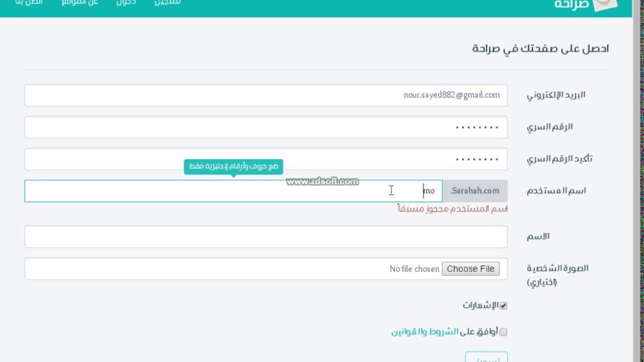This screenshot has width=644, height=362.
Task: Open the الشروط والقوانين terms link
Action: click(425, 332)
